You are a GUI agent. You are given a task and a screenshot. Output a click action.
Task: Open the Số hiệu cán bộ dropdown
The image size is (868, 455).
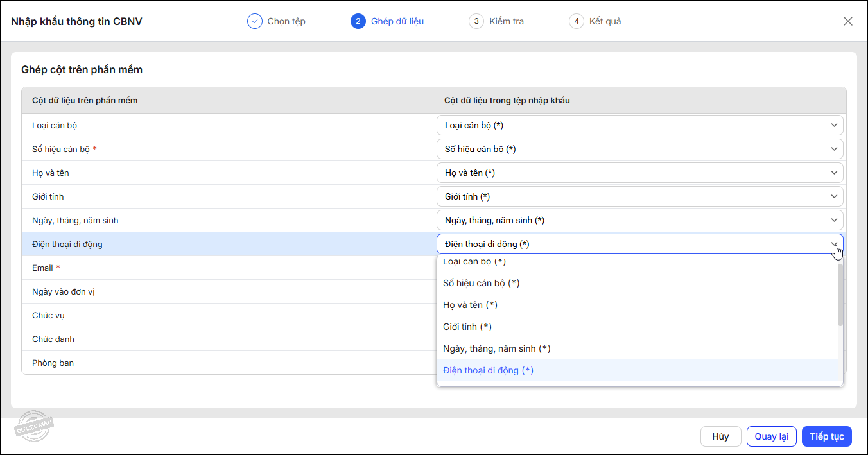click(834, 150)
